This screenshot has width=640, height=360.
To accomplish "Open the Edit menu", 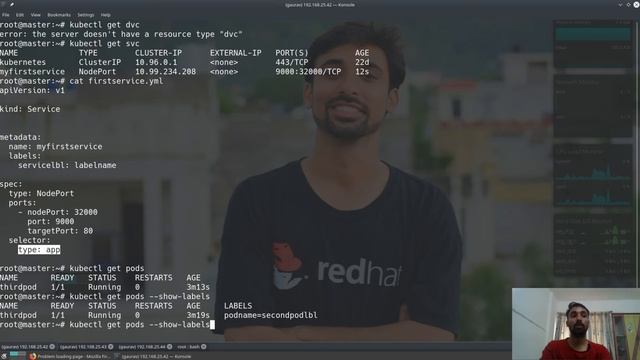I will point(20,15).
